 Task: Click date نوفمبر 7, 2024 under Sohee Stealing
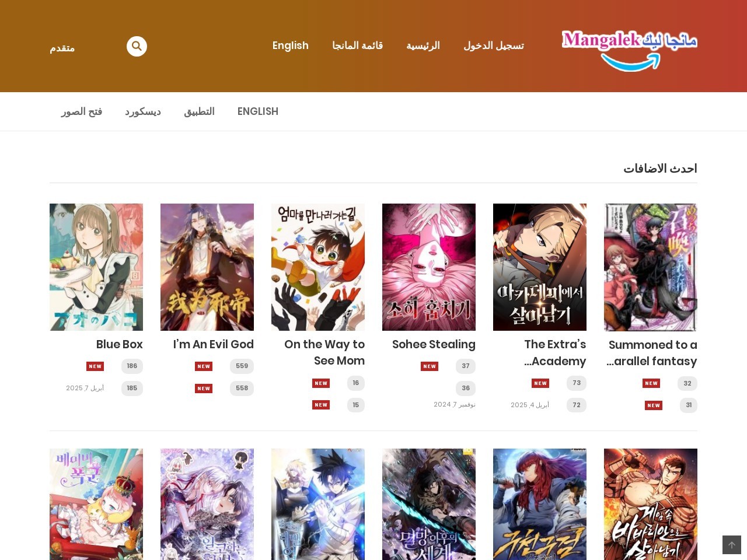tap(455, 404)
